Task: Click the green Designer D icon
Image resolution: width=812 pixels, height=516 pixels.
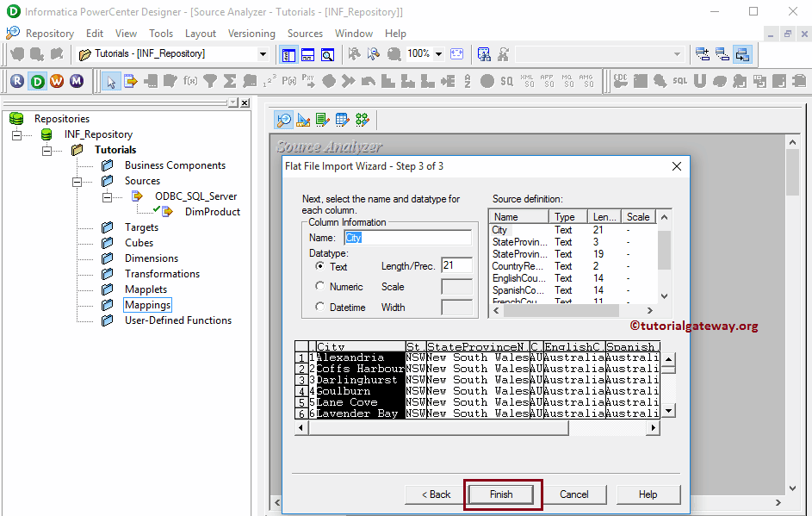Action: tap(37, 81)
